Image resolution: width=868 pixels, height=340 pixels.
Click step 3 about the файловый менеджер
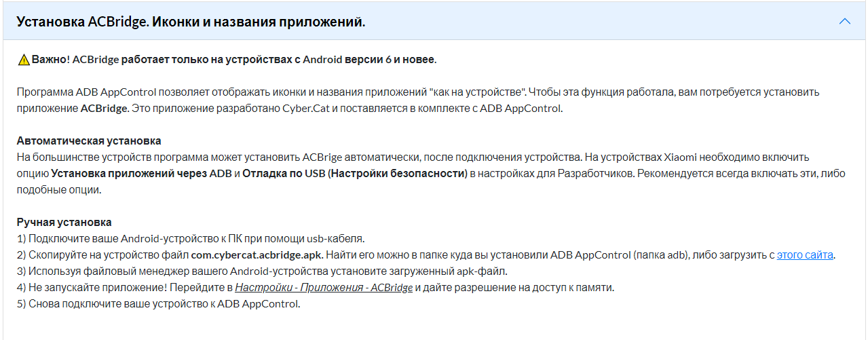point(262,271)
